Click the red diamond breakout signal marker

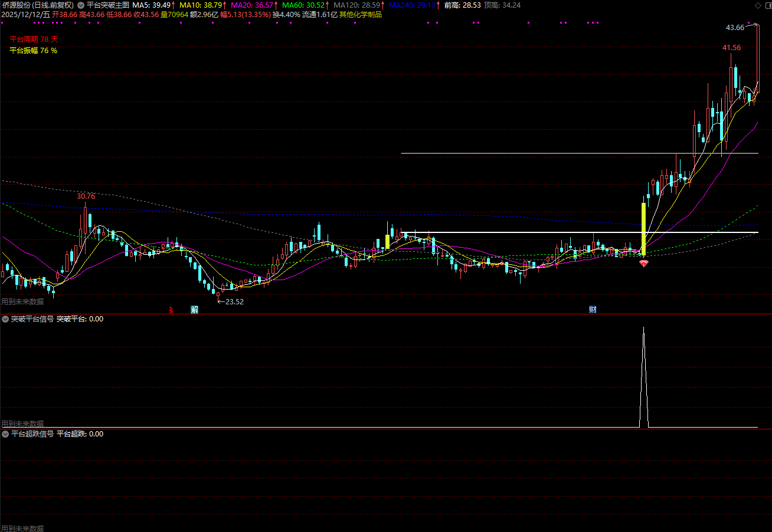click(x=643, y=264)
